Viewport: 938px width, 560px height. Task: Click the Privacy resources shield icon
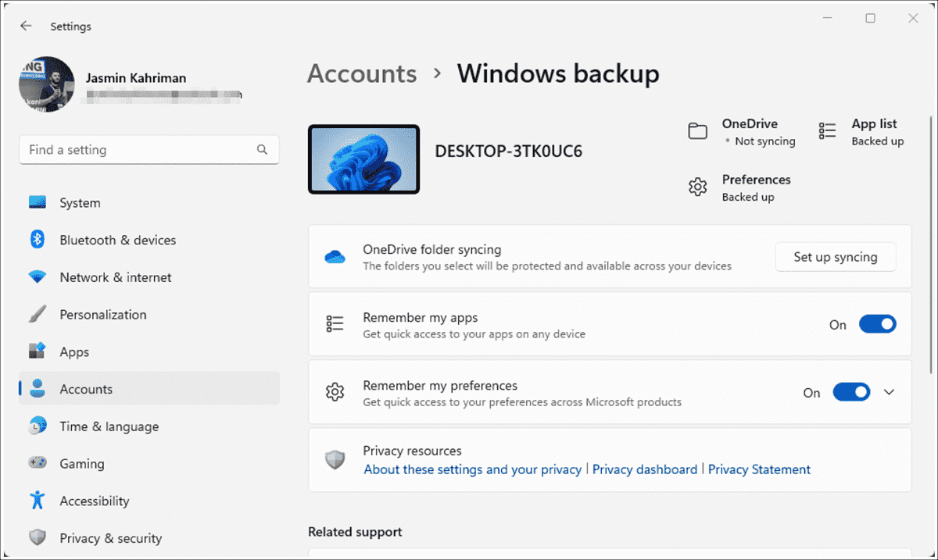(335, 459)
